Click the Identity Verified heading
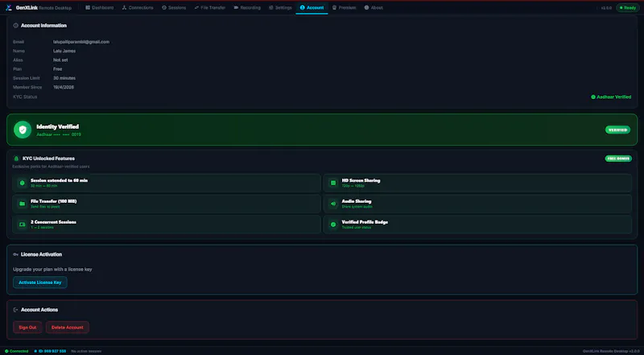Viewport: 644px width, 355px height. (57, 126)
